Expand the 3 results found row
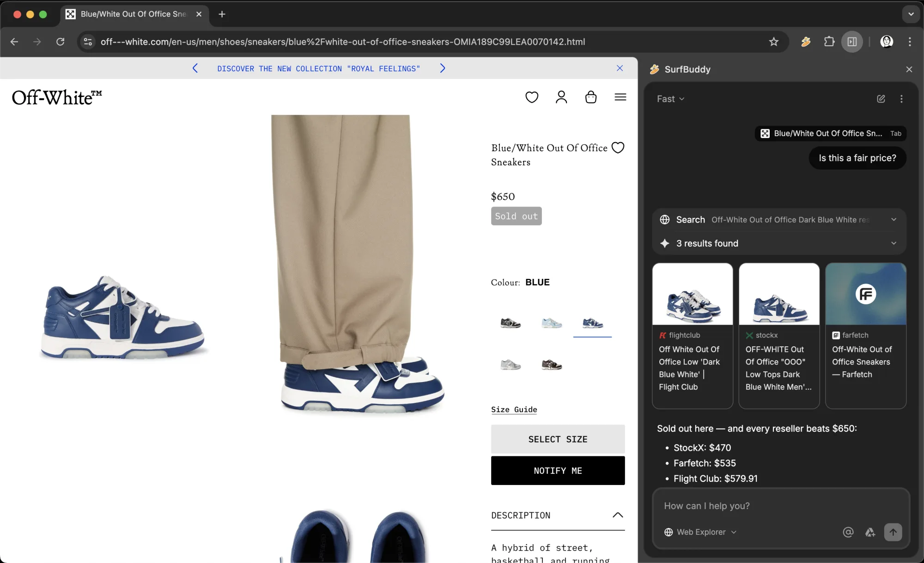This screenshot has width=924, height=563. [779, 243]
